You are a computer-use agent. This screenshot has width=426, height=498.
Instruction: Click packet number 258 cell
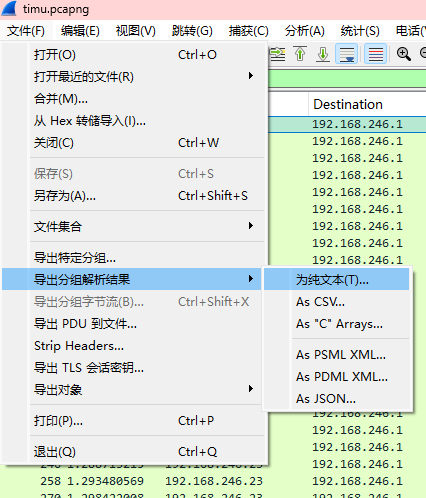click(x=51, y=481)
